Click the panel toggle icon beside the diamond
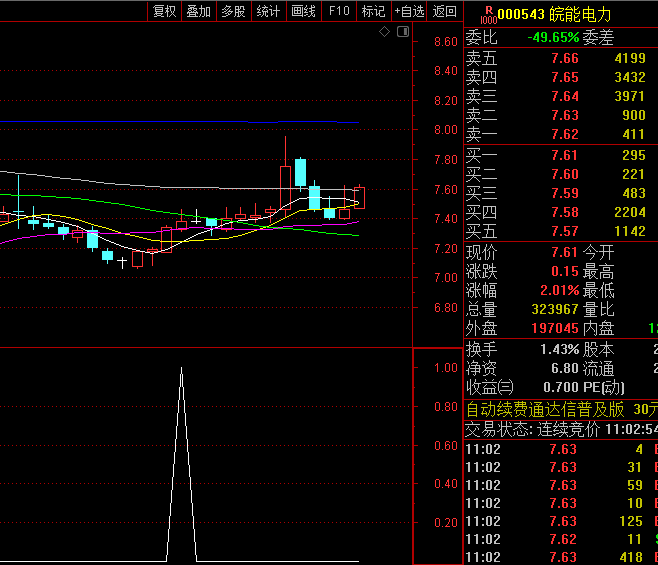658x565 pixels. click(x=402, y=33)
